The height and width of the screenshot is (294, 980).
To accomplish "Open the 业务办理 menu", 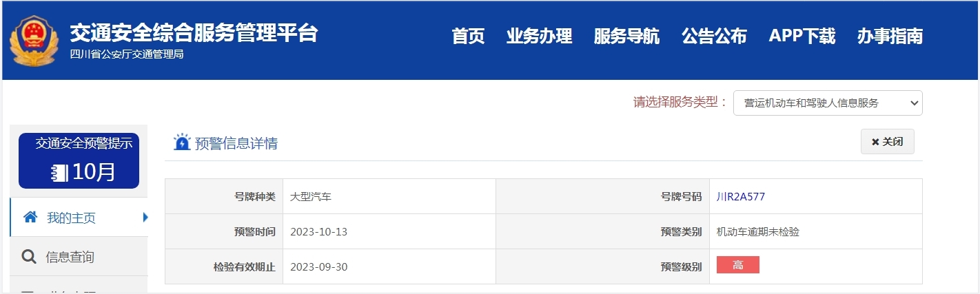I will [539, 36].
